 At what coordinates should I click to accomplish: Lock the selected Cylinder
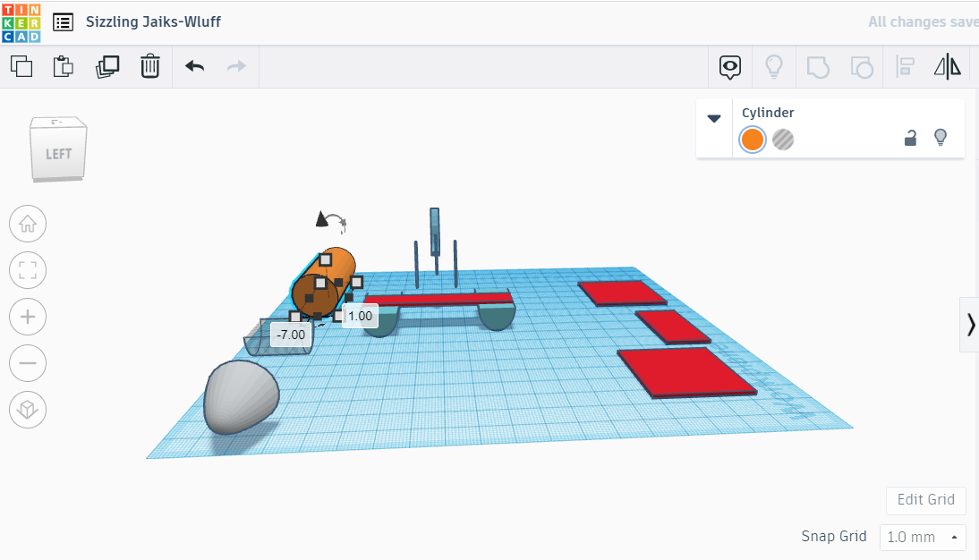click(911, 138)
